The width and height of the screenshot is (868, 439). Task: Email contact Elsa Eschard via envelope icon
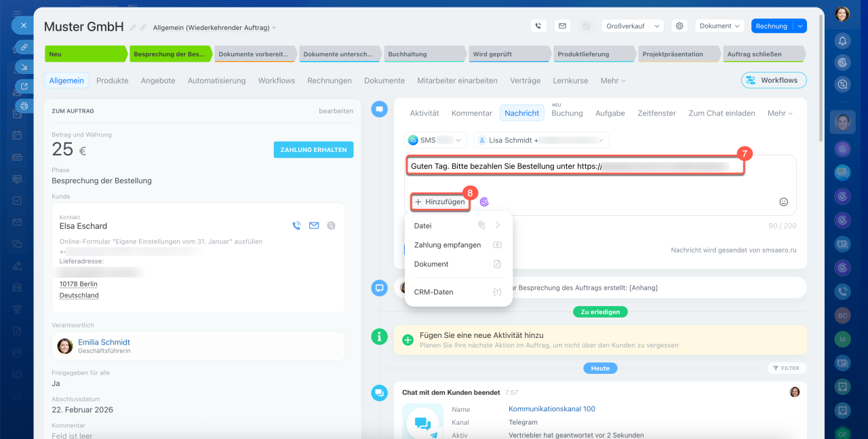tap(314, 226)
